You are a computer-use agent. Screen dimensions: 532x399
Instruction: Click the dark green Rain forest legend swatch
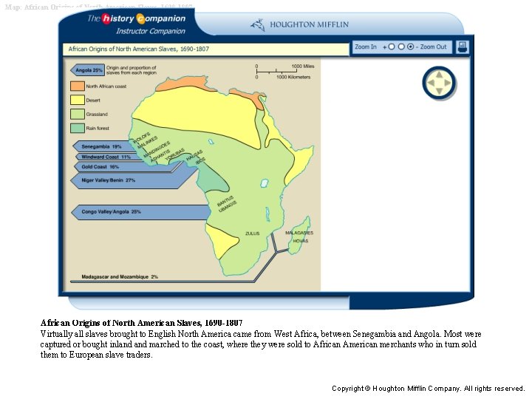78,128
